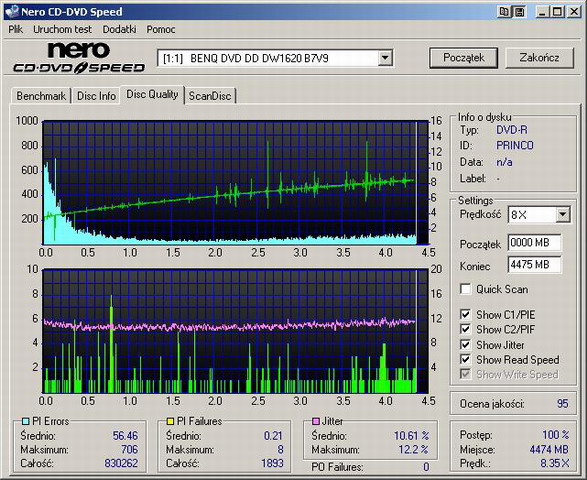Click the Nero app icon in title bar
Viewport: 587px width, 480px height.
coord(12,12)
